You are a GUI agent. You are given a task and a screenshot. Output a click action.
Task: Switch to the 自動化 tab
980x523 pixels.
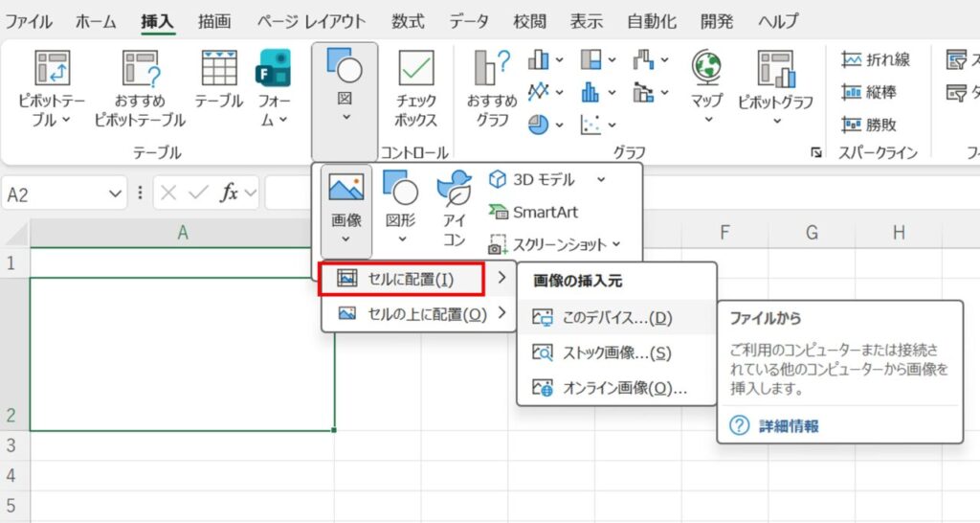(x=651, y=21)
